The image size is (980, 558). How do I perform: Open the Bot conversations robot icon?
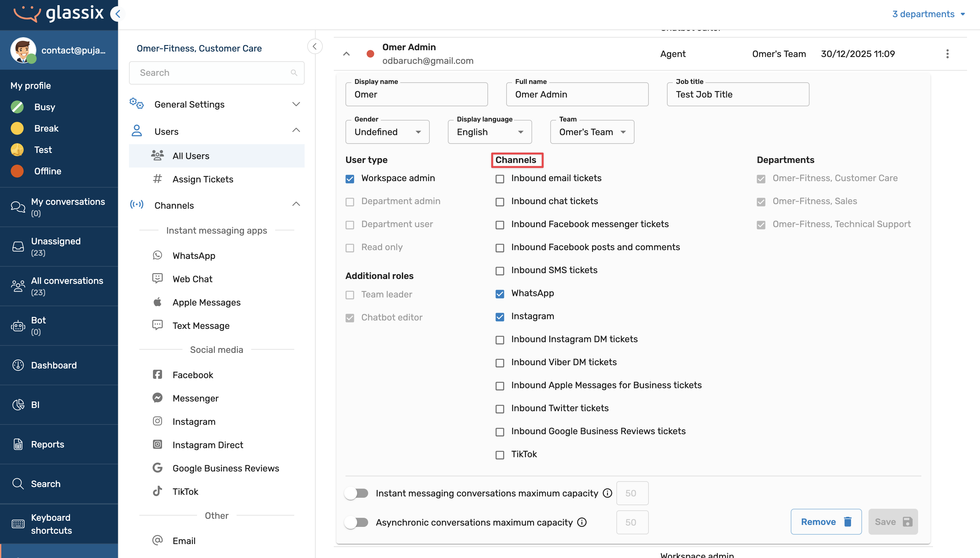[17, 326]
